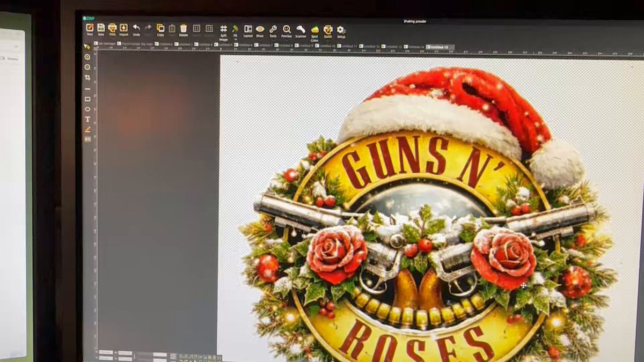Pick the rectangle shape tool
The width and height of the screenshot is (644, 362).
(x=87, y=99)
